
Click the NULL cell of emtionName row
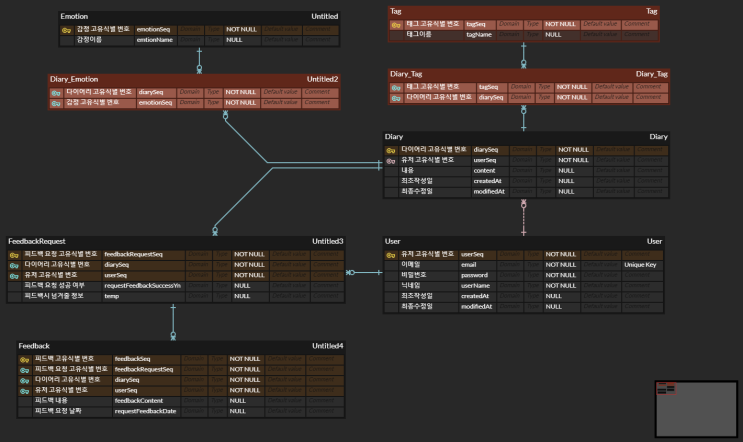click(x=234, y=40)
